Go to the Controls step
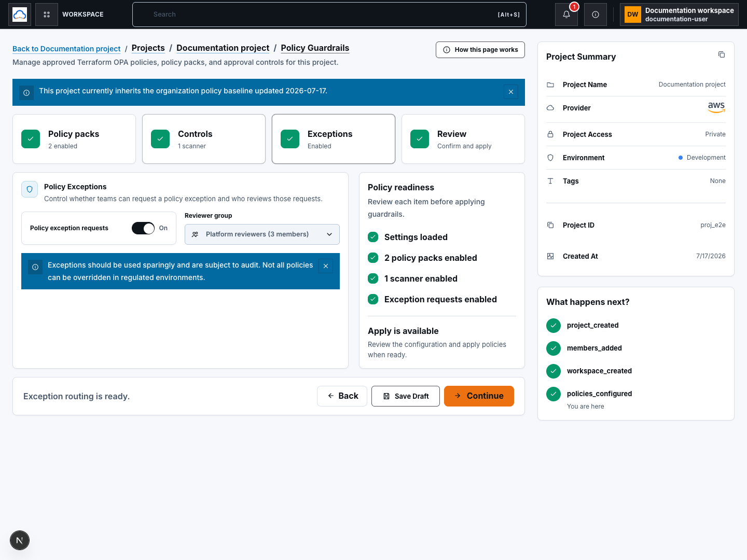747x560 pixels. (x=204, y=139)
